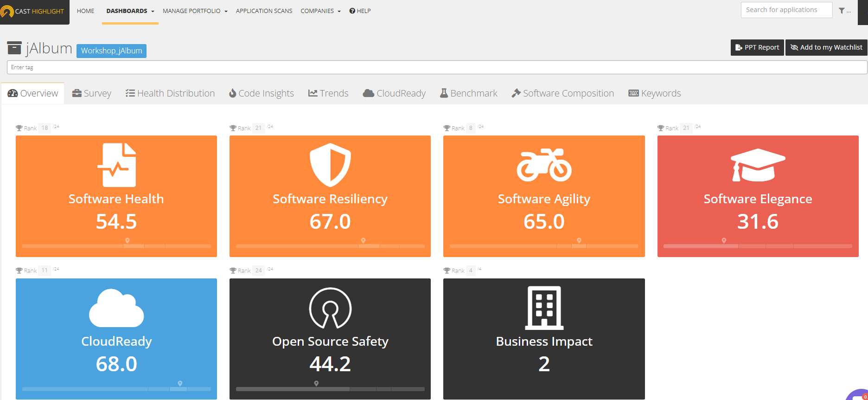The width and height of the screenshot is (868, 400).
Task: Click the Software Agility score 65.0
Action: click(x=544, y=221)
